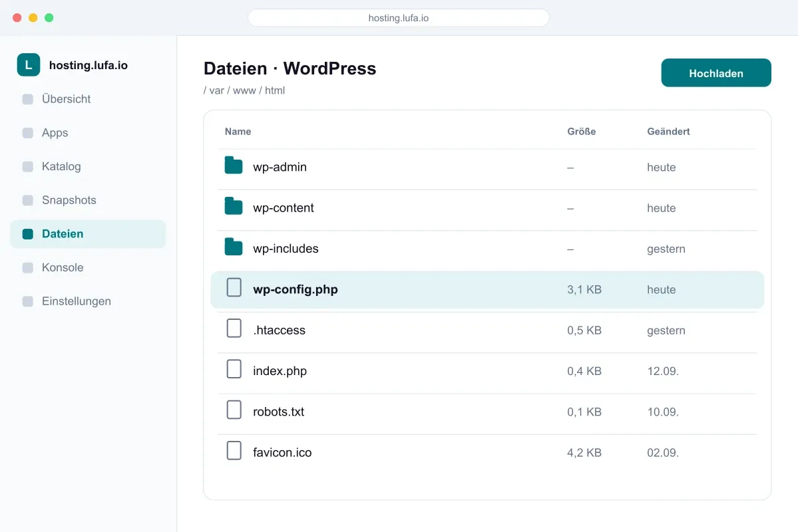Open the wp-content folder name
This screenshot has height=532, width=798.
(284, 207)
